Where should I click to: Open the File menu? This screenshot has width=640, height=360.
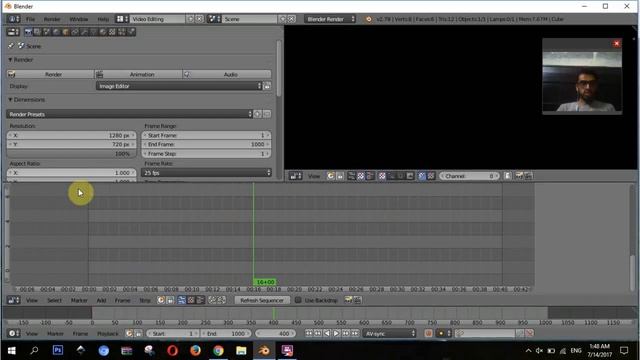coord(30,19)
